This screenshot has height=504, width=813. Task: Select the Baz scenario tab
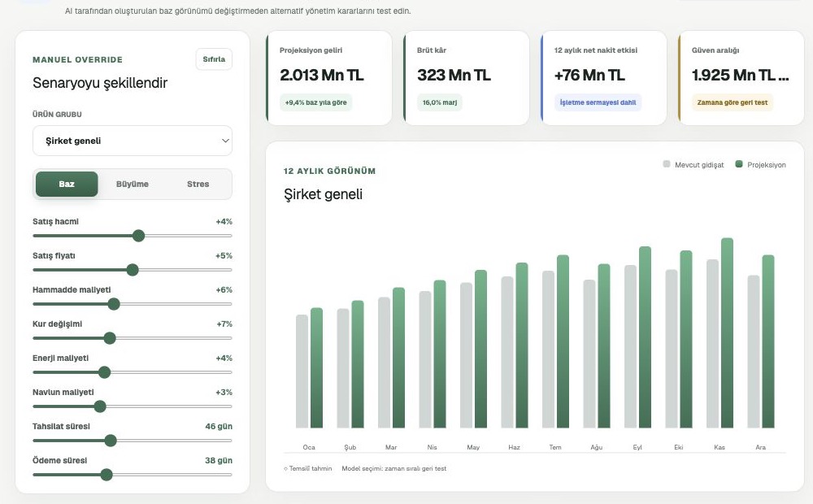coord(67,184)
